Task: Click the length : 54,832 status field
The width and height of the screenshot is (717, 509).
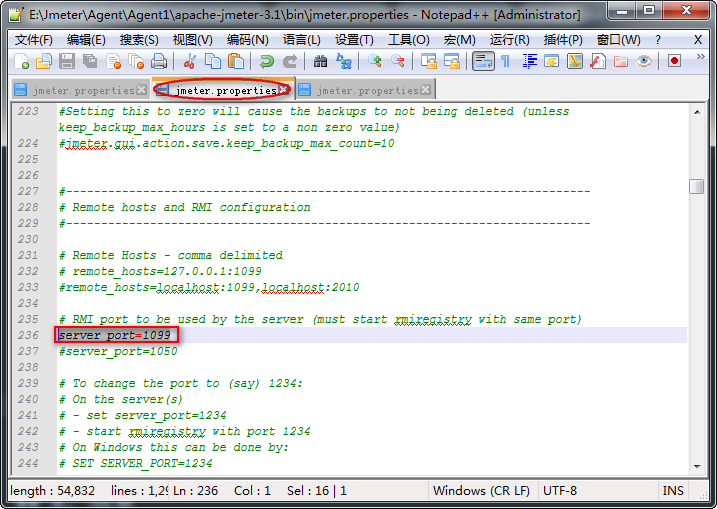Action: pyautogui.click(x=53, y=491)
